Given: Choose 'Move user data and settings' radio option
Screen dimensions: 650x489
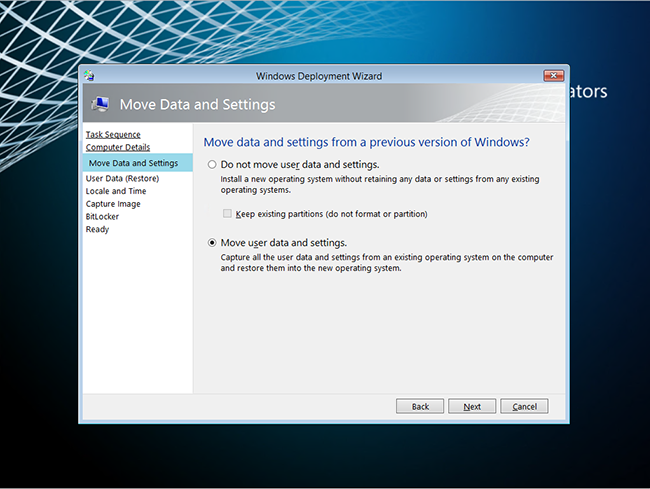Looking at the screenshot, I should [212, 243].
